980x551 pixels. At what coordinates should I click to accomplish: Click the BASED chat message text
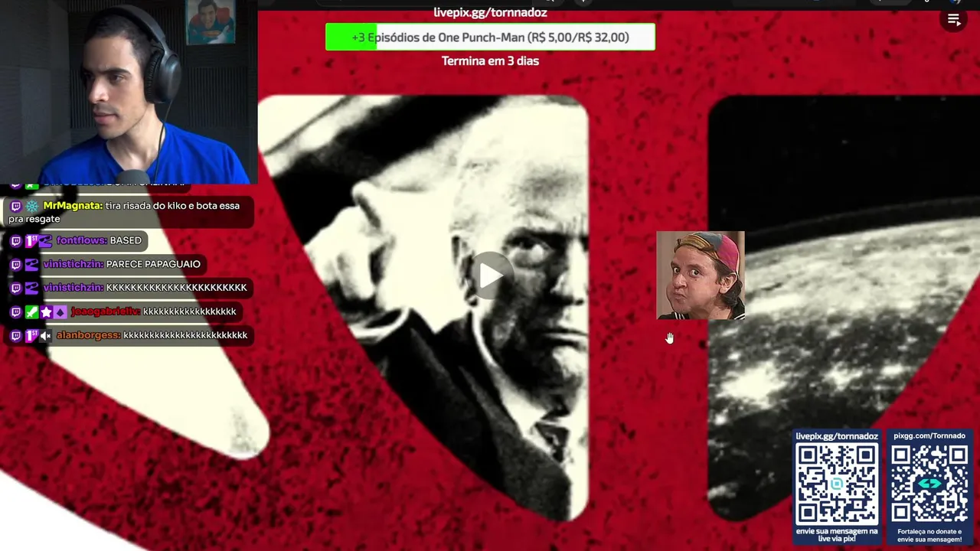(126, 240)
